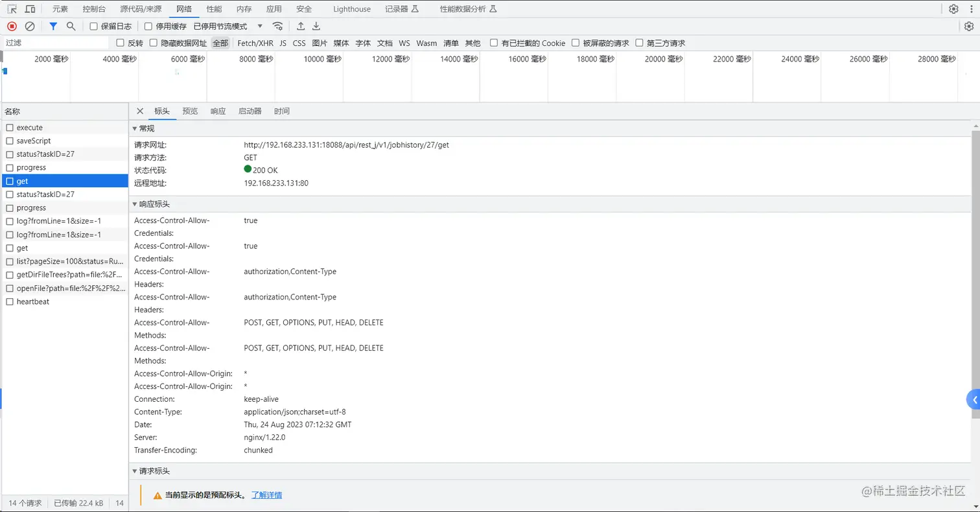Open the Lighthouse tab
Image resolution: width=980 pixels, height=512 pixels.
click(352, 9)
